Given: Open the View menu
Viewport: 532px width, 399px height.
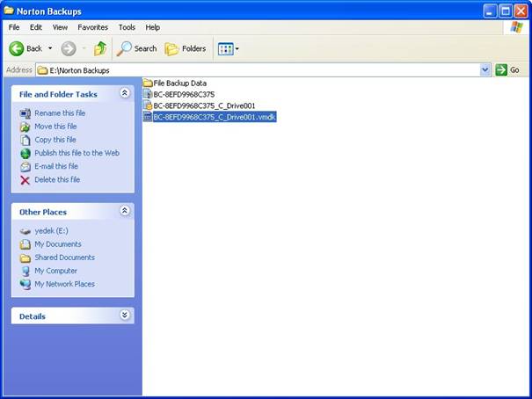Looking at the screenshot, I should tap(60, 27).
